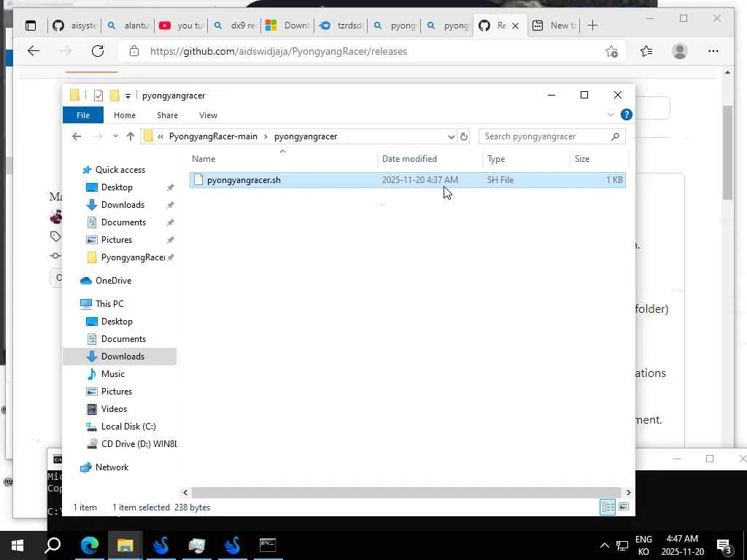Click the horizontal scrollbar in file list

[x=406, y=492]
